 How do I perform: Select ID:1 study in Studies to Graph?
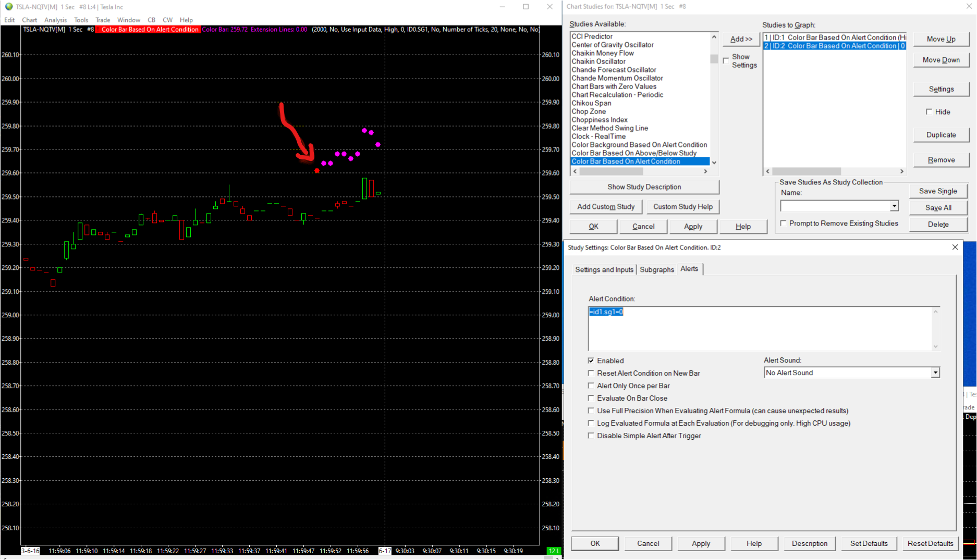834,38
